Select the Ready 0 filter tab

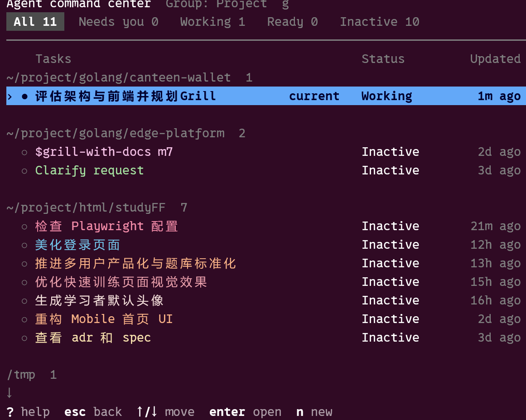(292, 22)
